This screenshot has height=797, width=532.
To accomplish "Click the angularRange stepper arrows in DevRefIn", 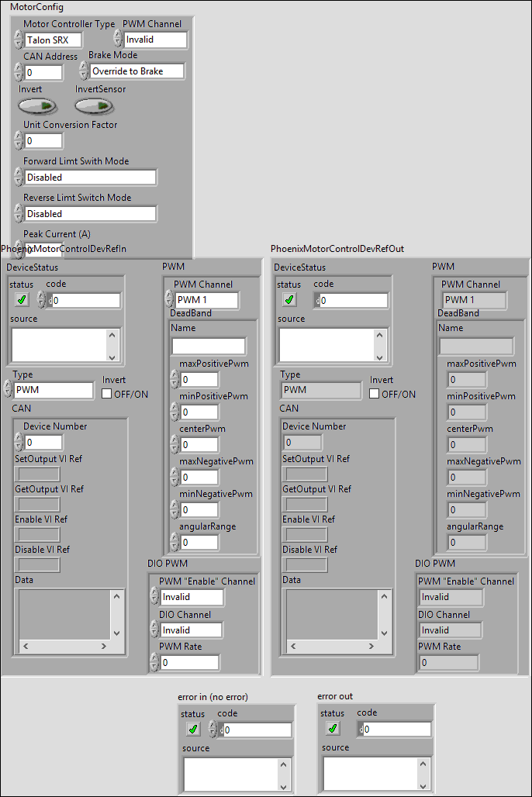I will coord(174,542).
